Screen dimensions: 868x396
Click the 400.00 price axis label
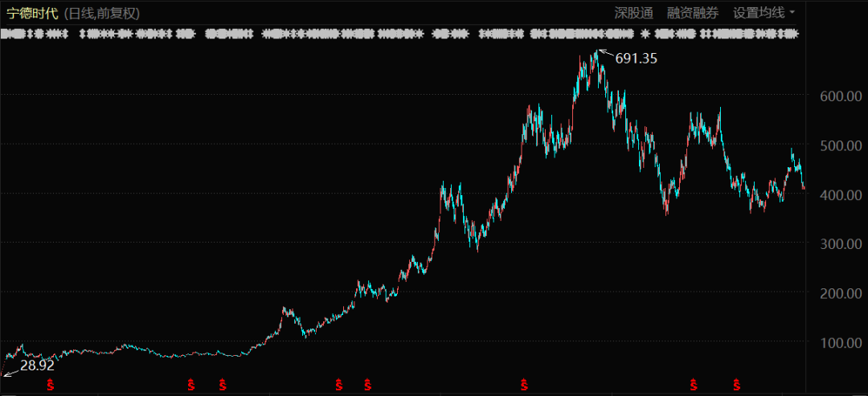pos(841,194)
